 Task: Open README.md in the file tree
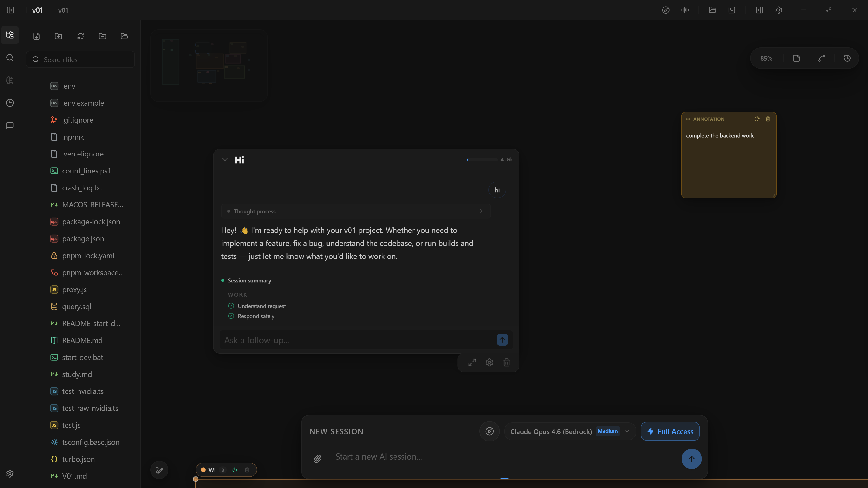tap(82, 340)
